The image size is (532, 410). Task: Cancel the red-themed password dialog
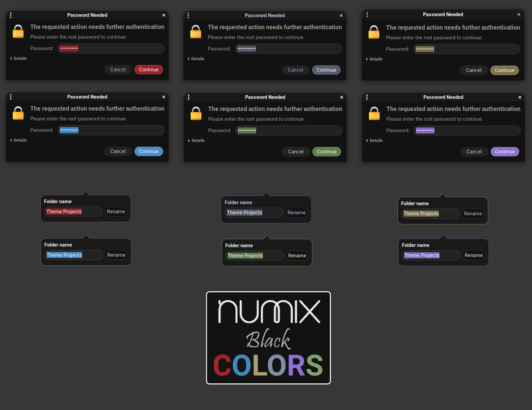click(x=118, y=70)
